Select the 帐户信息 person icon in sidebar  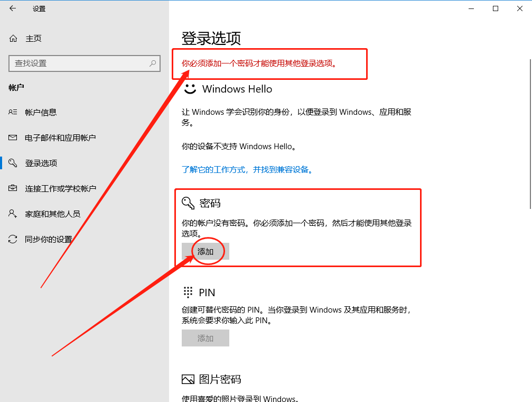pos(13,112)
